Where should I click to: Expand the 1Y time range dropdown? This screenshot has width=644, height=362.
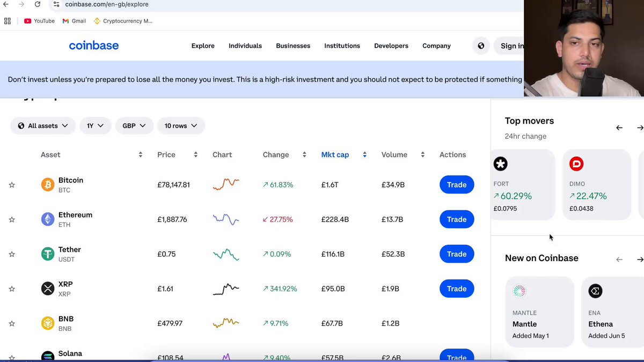click(95, 125)
